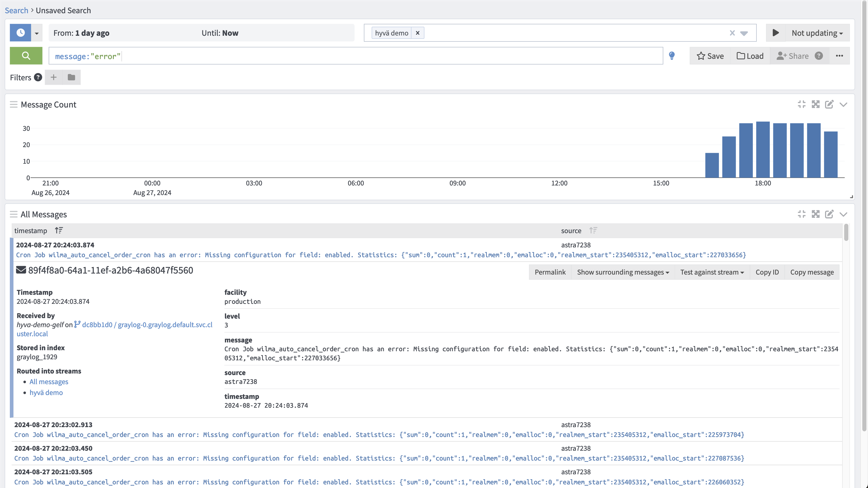The width and height of the screenshot is (868, 488).
Task: Expand Message Count widget to fullscreen
Action: coord(815,104)
